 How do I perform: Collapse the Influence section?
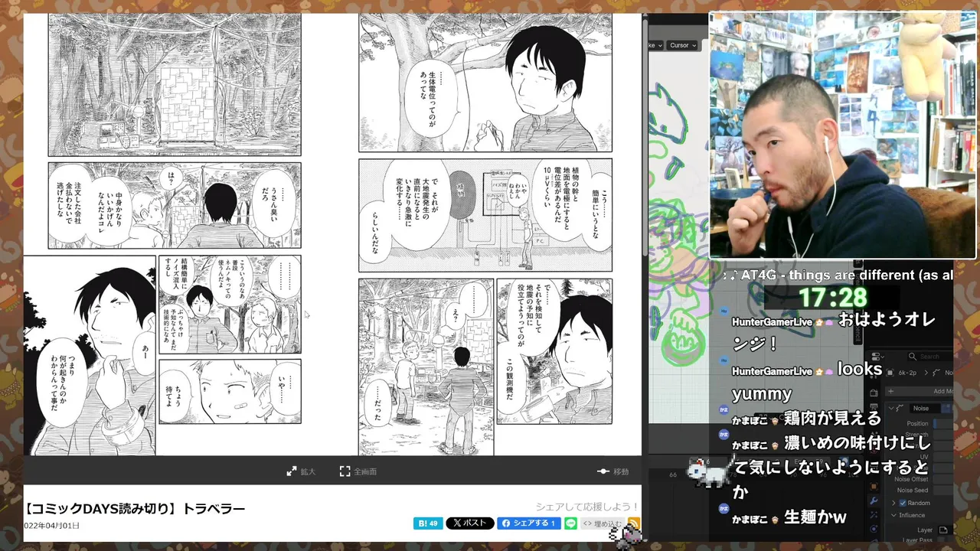893,515
